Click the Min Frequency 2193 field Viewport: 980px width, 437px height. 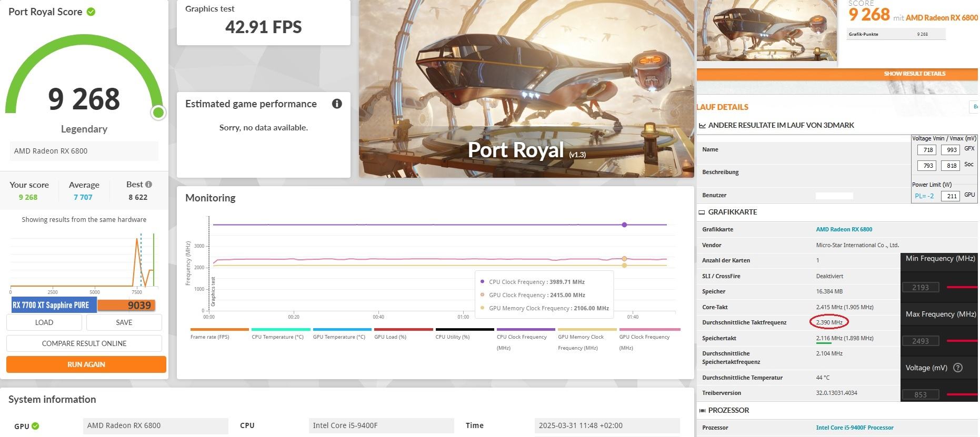click(920, 287)
